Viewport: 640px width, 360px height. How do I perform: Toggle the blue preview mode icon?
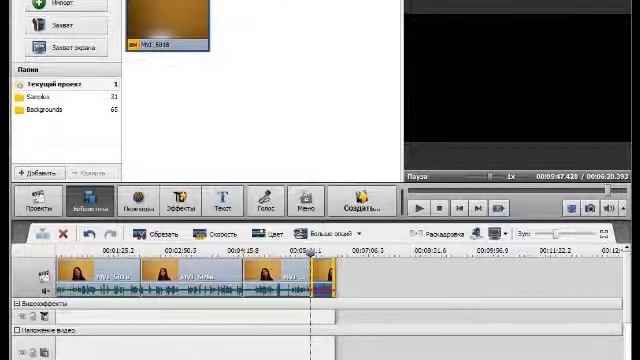pos(571,209)
